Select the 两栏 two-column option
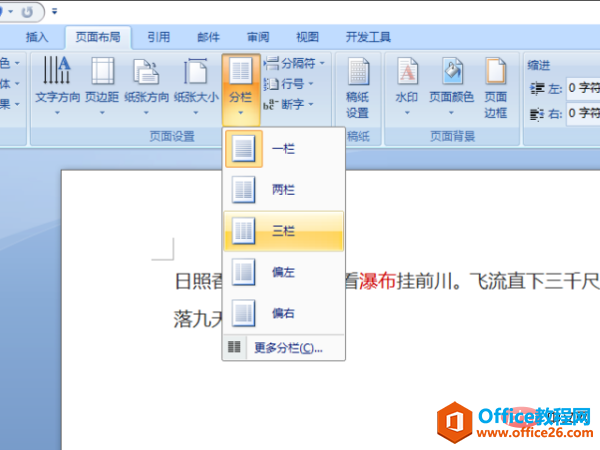This screenshot has width=600, height=450. [284, 189]
